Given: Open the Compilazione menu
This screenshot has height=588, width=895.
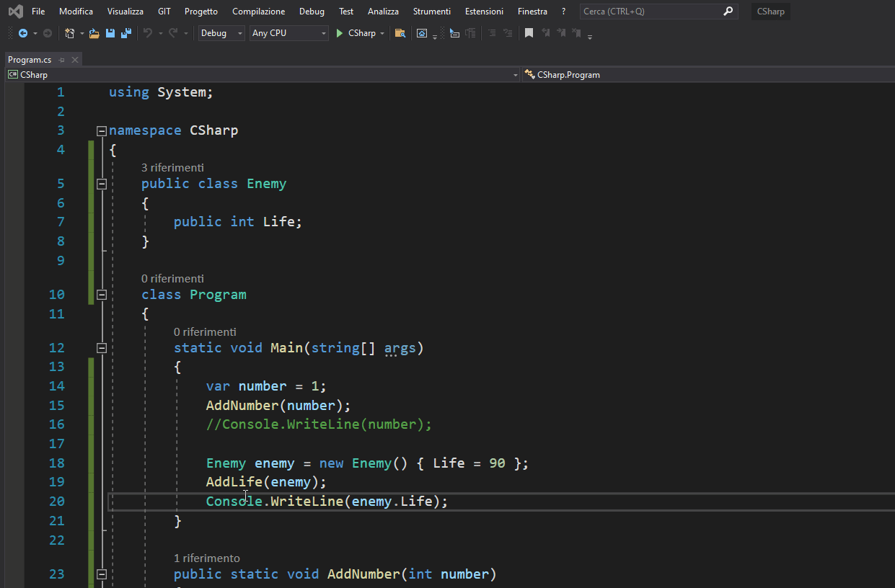Looking at the screenshot, I should pyautogui.click(x=259, y=12).
